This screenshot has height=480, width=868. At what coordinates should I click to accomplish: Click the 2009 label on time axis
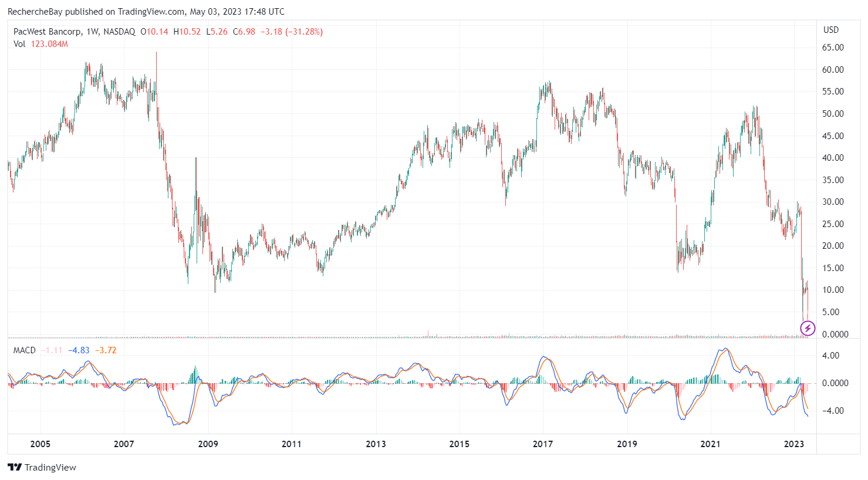click(208, 444)
